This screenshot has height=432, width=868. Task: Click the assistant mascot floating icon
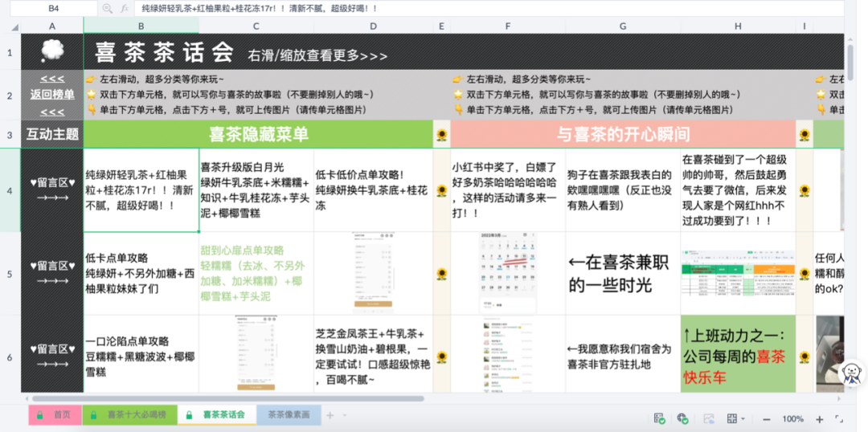852,373
